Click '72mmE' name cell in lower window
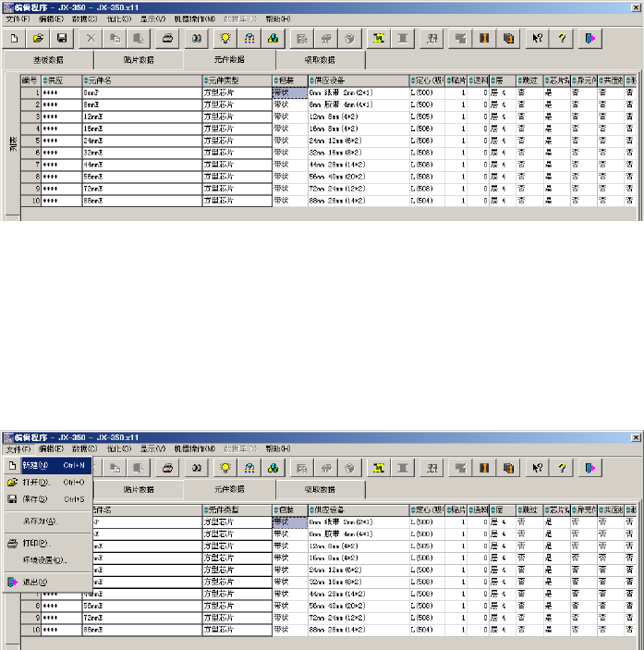 [x=142, y=618]
